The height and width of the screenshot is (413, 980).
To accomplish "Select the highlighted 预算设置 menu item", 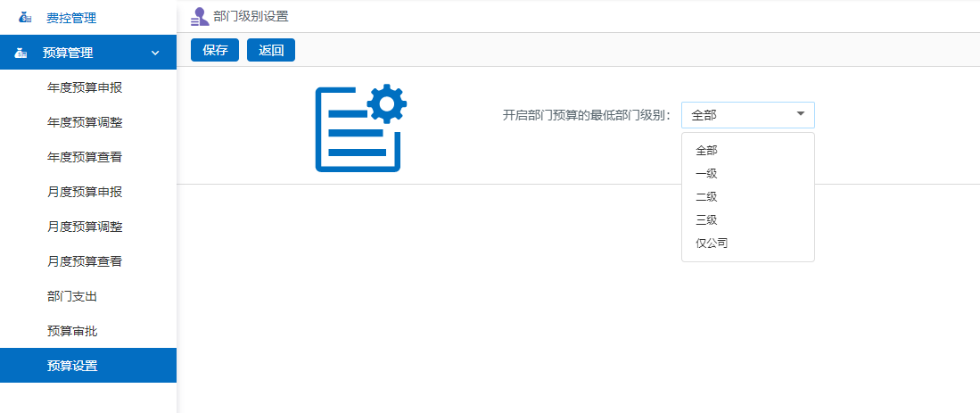I will [72, 366].
